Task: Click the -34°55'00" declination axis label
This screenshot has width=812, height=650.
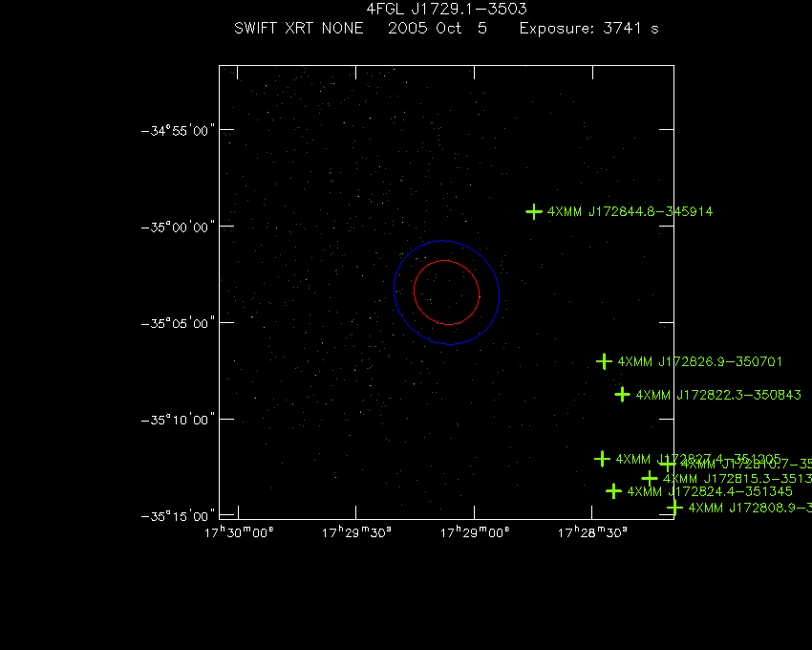Action: (x=178, y=130)
